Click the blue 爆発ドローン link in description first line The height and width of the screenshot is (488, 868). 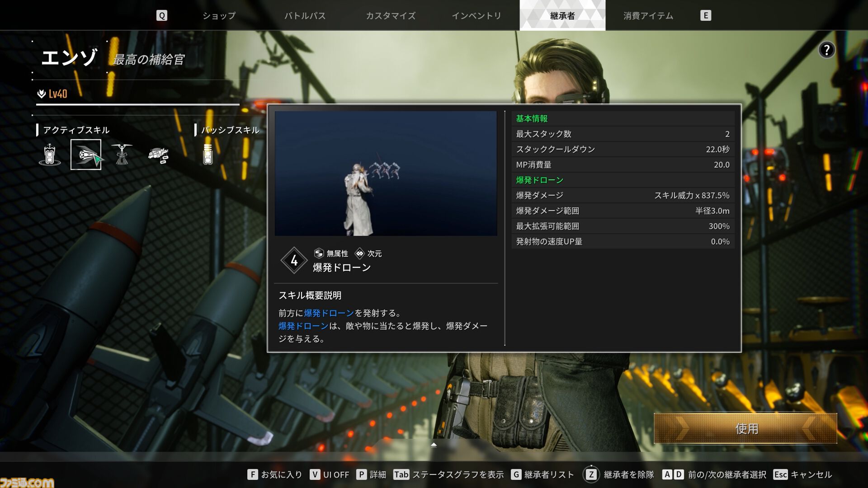pyautogui.click(x=329, y=313)
